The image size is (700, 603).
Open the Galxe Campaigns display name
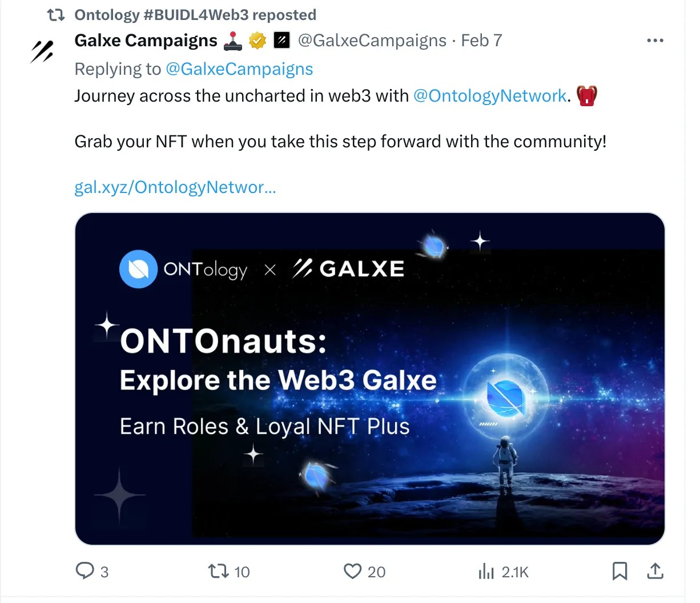[x=146, y=41]
